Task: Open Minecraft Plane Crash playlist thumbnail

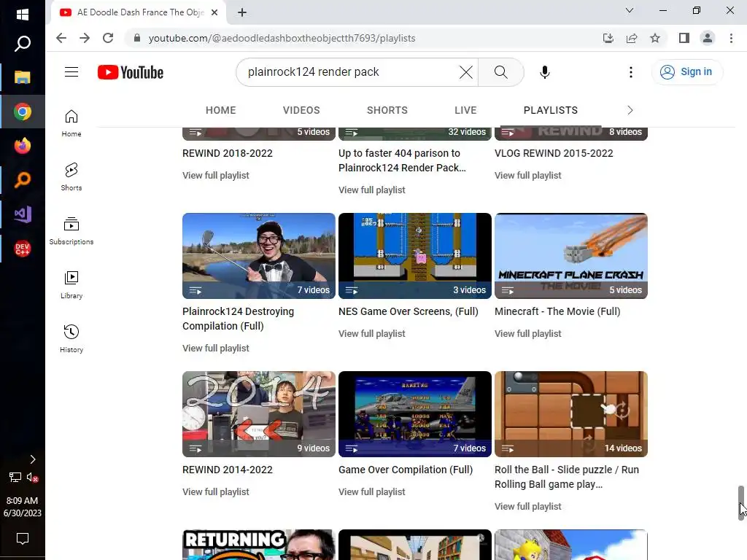Action: click(570, 256)
